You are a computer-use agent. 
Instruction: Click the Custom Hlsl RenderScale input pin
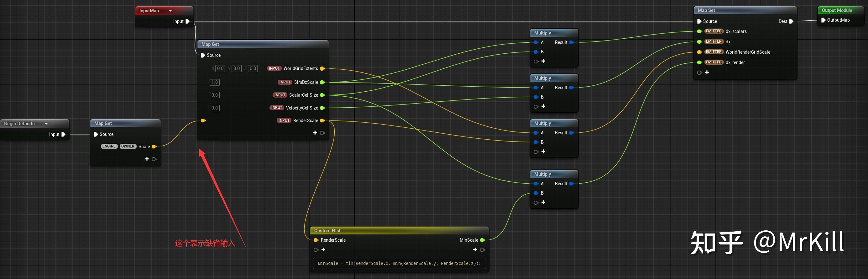click(x=316, y=240)
